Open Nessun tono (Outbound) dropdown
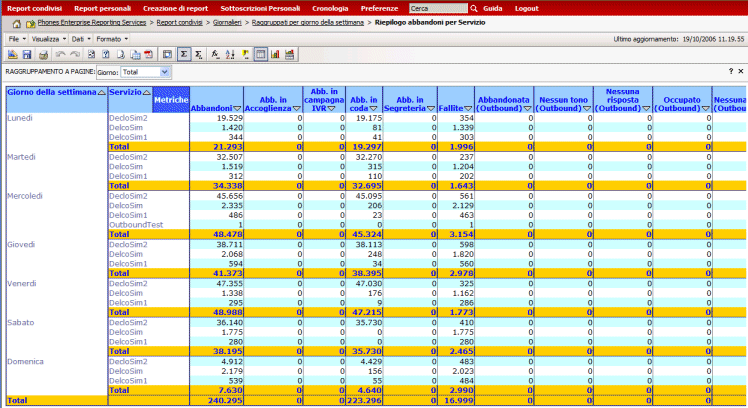Image resolution: width=748 pixels, height=408 pixels. [587, 109]
